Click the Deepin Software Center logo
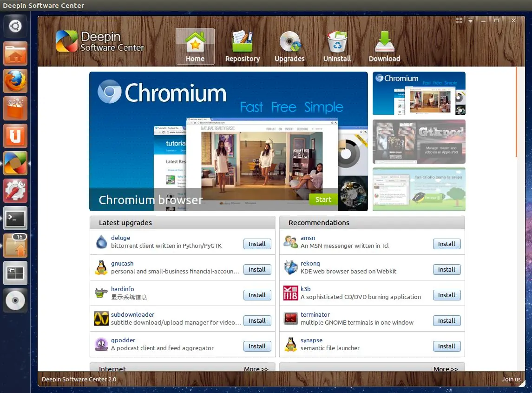The image size is (532, 393). [x=100, y=41]
